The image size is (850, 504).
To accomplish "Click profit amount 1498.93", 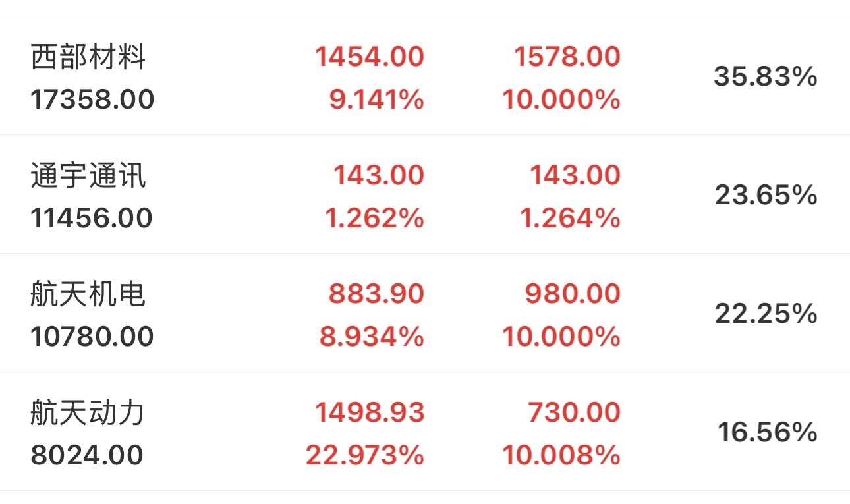I will pos(369,412).
